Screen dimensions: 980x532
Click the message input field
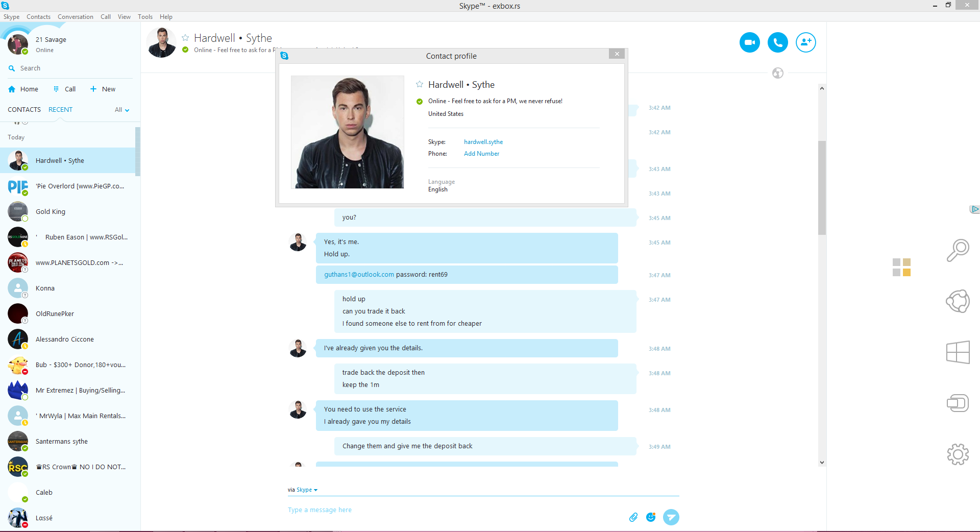[x=454, y=510]
